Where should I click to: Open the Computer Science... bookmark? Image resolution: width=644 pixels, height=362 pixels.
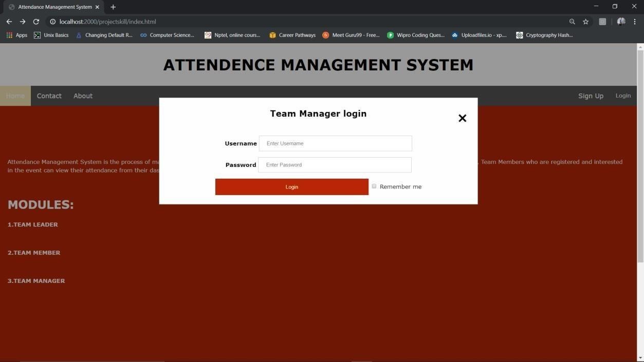click(x=167, y=35)
